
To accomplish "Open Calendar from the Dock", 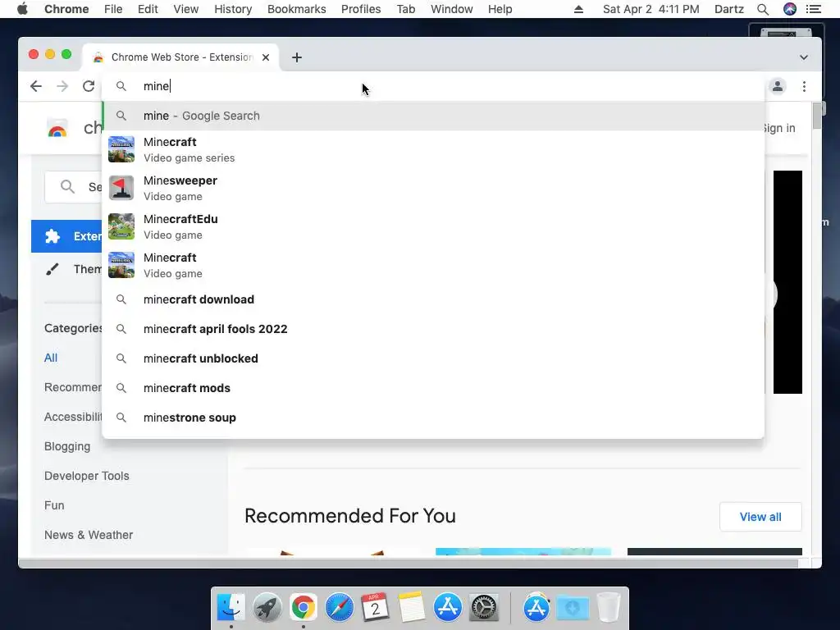I will pos(376,608).
